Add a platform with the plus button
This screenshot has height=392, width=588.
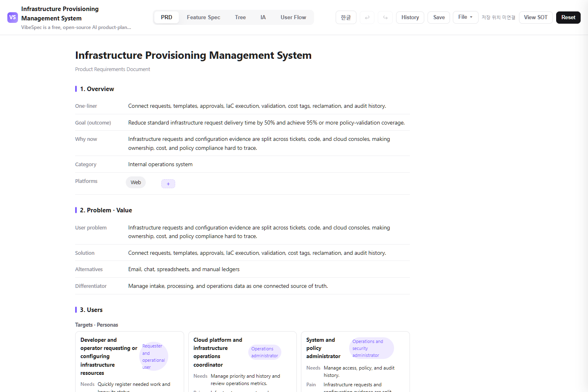point(168,184)
